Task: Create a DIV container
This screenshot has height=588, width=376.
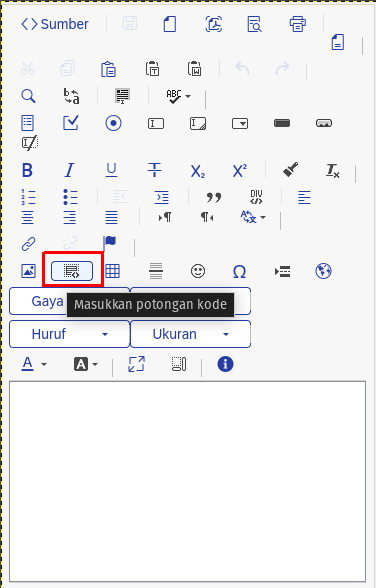Action: [256, 197]
